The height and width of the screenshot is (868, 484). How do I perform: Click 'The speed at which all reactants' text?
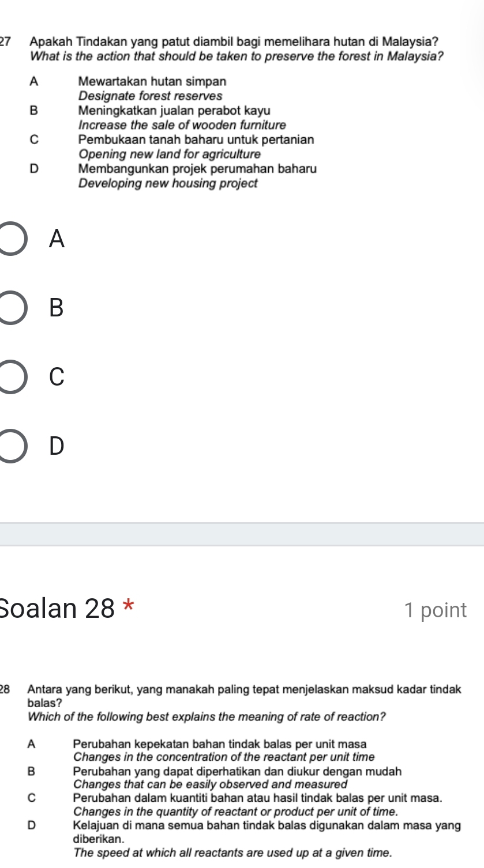tap(233, 851)
